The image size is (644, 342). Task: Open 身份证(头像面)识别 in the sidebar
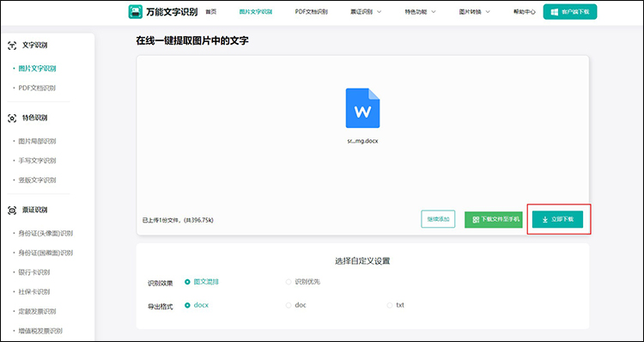point(46,234)
